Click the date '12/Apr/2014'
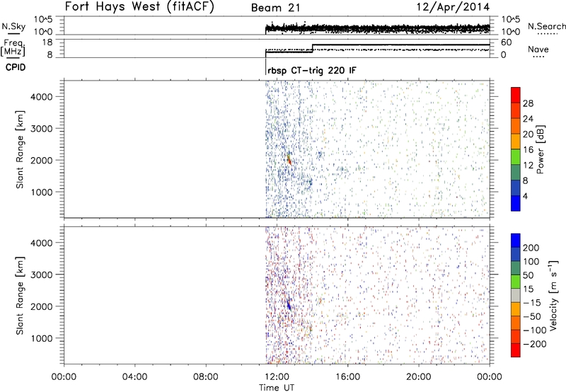Image resolution: width=566 pixels, height=392 pixels. click(453, 7)
